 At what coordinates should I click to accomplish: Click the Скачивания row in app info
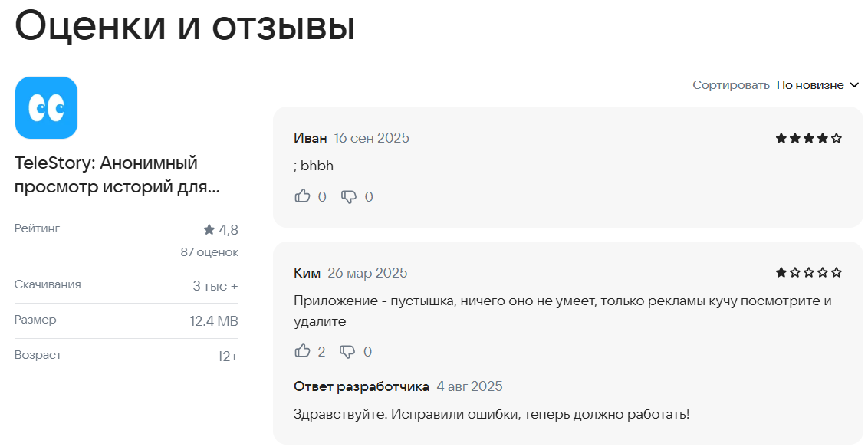126,285
